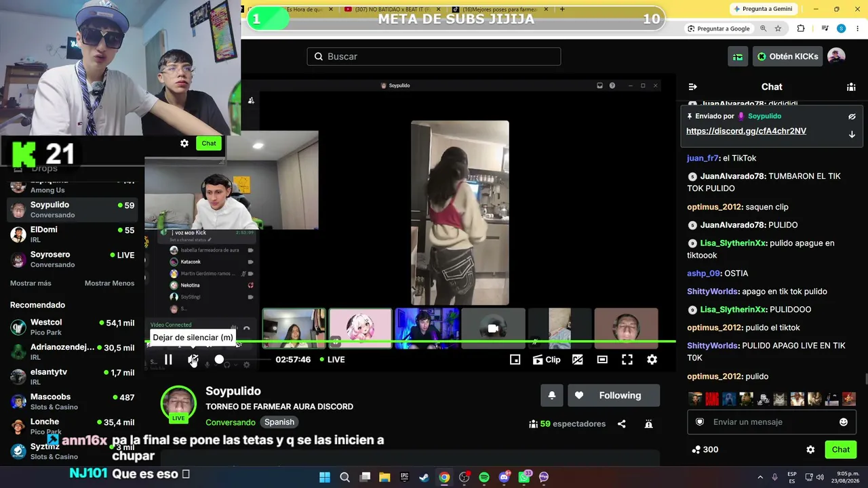Create a Clip of the stream
Screen dimensions: 868x488
[x=547, y=360]
